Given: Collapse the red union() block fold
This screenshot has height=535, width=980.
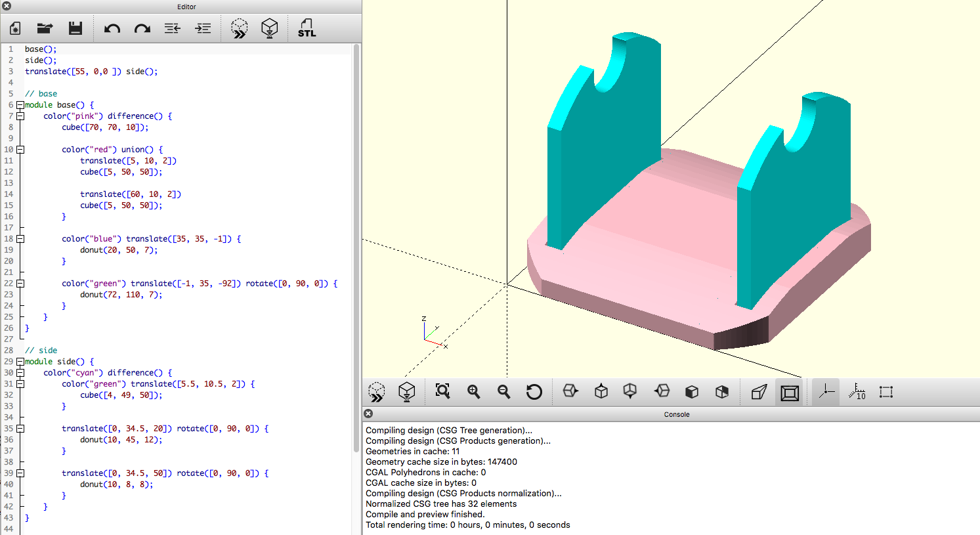Looking at the screenshot, I should (x=20, y=150).
